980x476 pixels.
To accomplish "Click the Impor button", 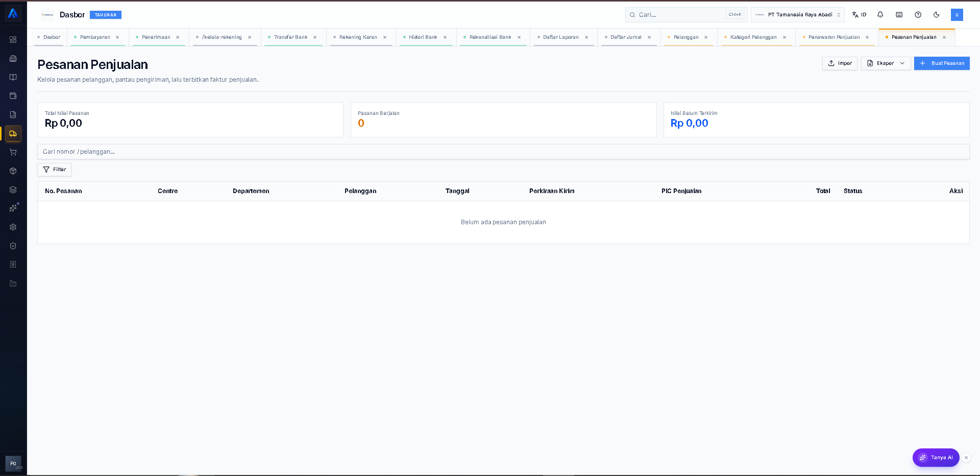I will point(840,63).
